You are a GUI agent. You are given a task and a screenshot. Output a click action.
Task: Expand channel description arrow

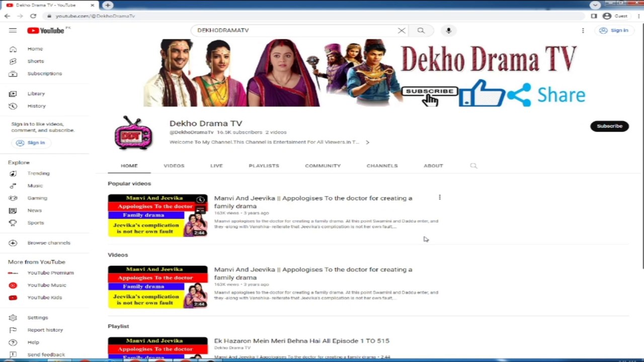click(x=367, y=142)
